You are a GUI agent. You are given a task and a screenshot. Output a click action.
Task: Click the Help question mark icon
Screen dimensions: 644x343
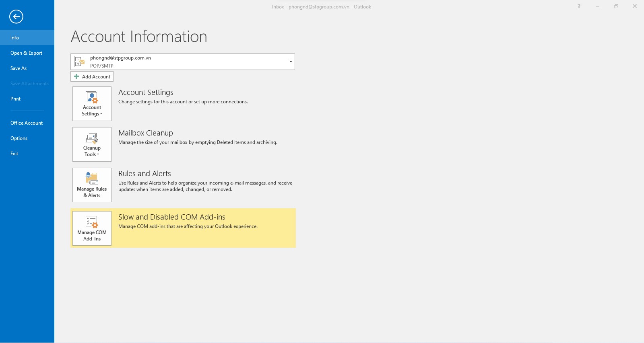579,6
